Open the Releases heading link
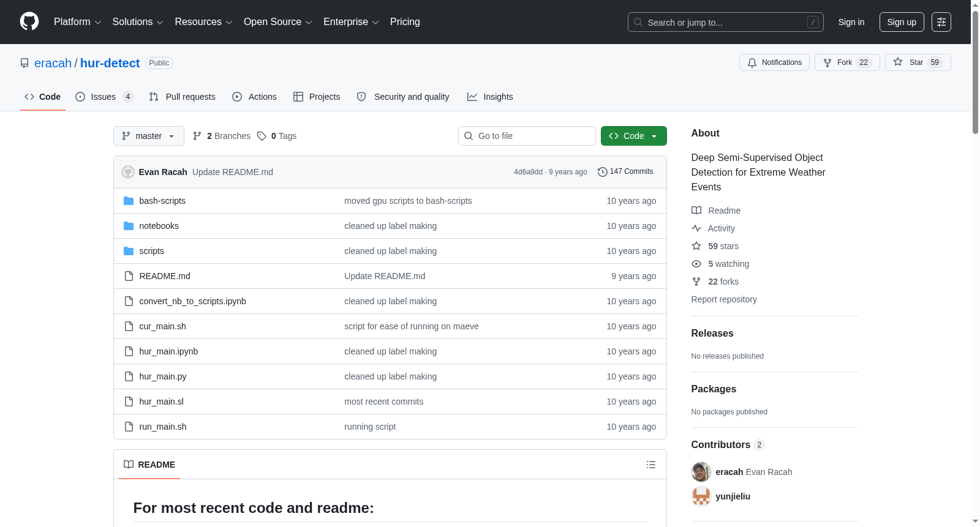 coord(712,334)
